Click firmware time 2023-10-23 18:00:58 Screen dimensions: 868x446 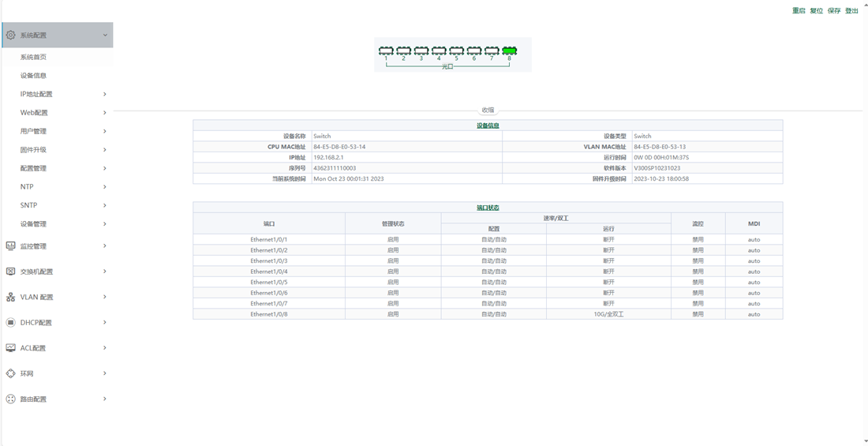[x=661, y=178]
